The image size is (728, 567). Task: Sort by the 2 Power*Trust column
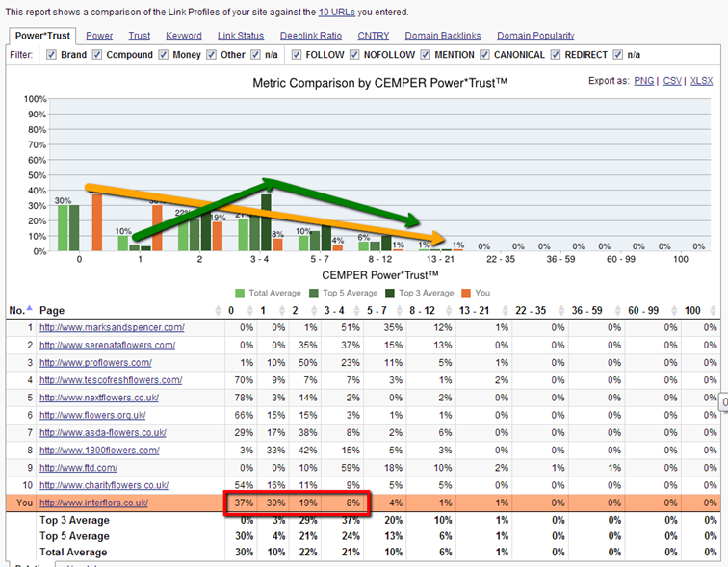point(295,310)
